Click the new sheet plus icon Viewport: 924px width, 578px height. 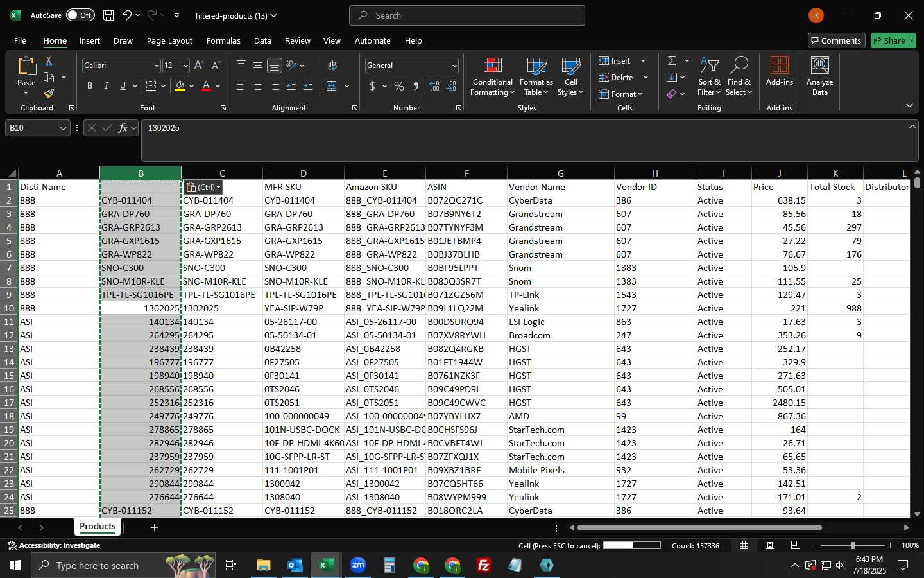coord(154,528)
